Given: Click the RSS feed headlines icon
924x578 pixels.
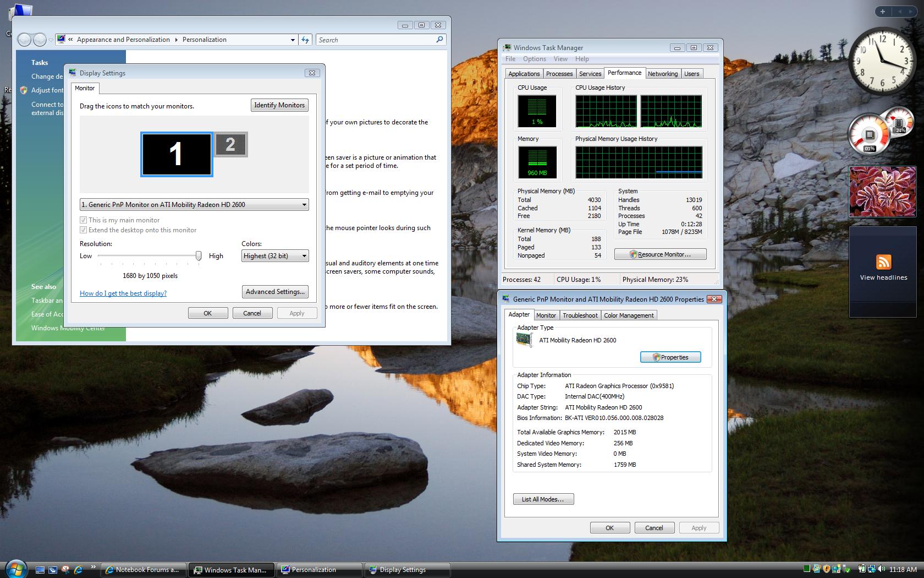Looking at the screenshot, I should tap(883, 262).
